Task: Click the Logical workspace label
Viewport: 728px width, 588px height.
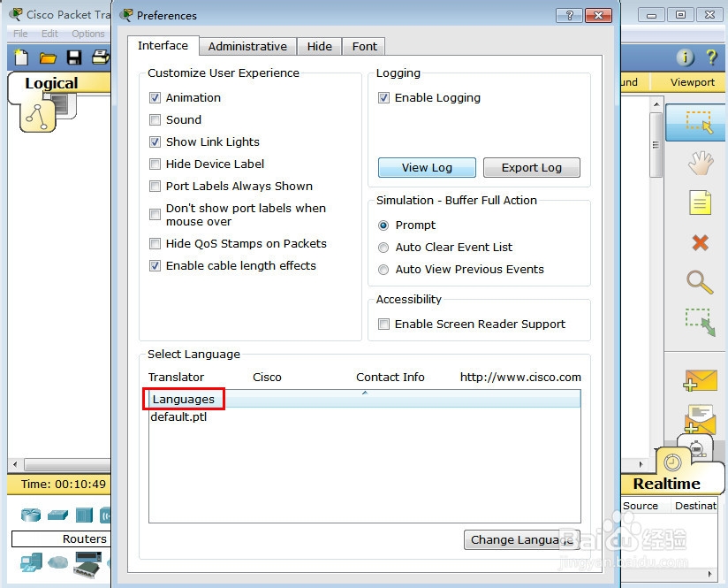Action: [51, 83]
